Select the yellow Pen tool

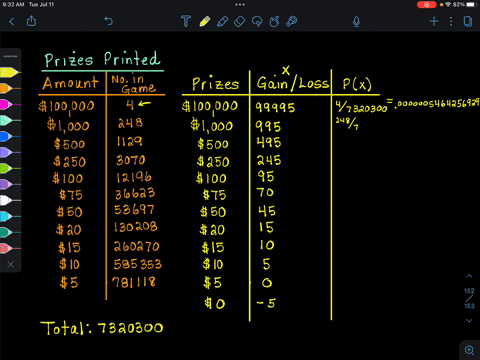pyautogui.click(x=204, y=21)
